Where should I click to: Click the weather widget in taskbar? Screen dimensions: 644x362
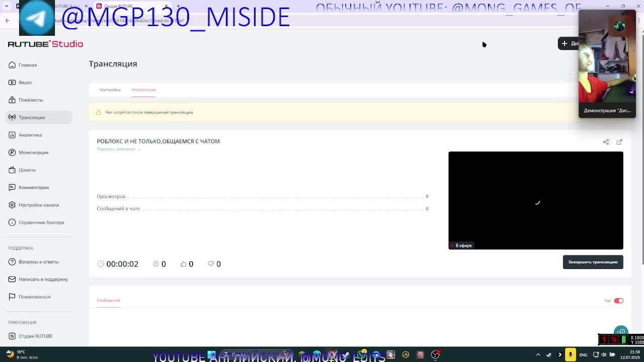tap(23, 354)
